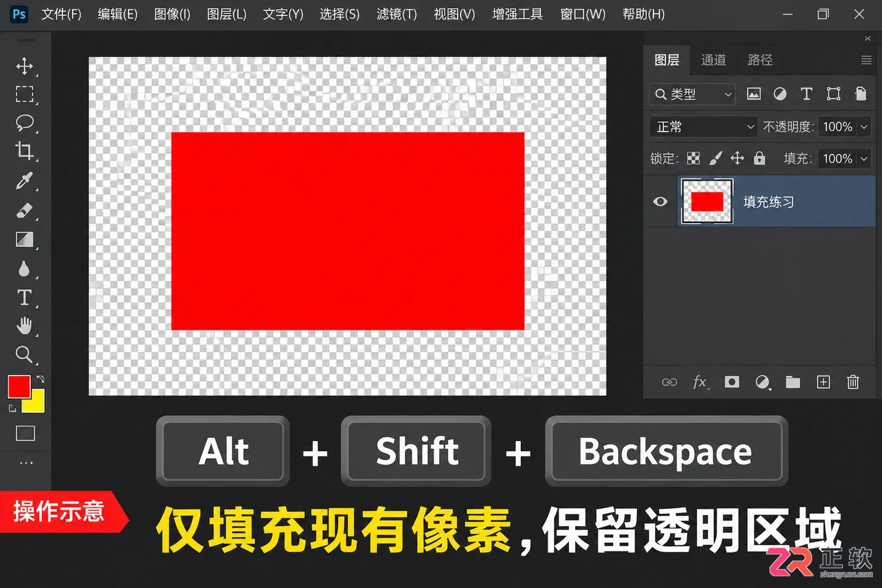The image size is (882, 588).
Task: Open the 选择(S) menu
Action: pyautogui.click(x=339, y=14)
